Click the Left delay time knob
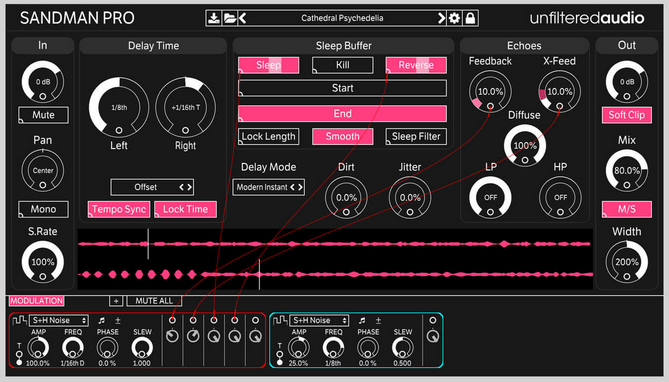 pyautogui.click(x=119, y=107)
